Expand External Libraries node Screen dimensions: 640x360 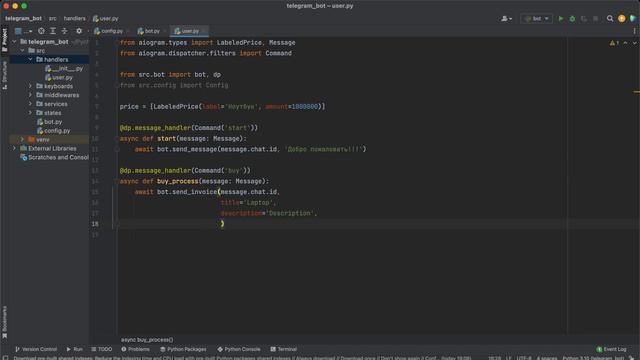point(14,149)
